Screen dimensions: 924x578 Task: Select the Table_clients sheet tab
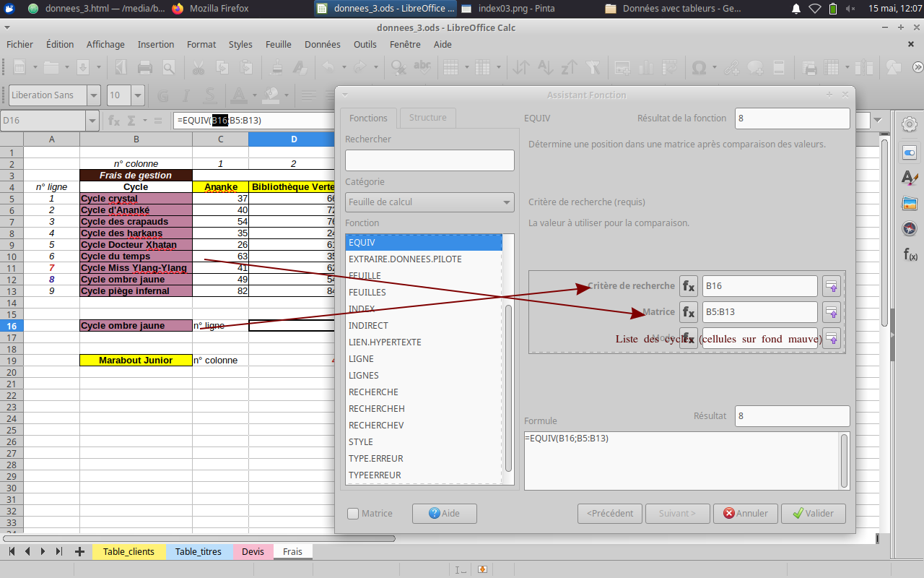point(128,551)
